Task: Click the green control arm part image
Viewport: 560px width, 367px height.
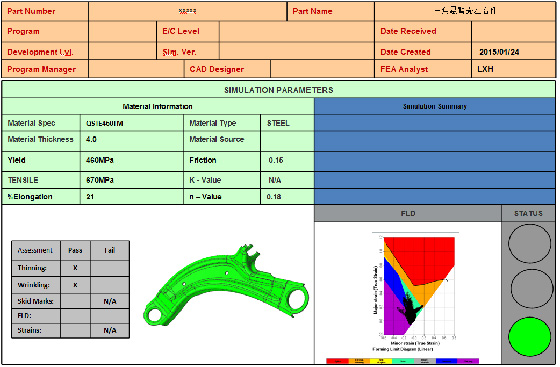Action: click(226, 285)
